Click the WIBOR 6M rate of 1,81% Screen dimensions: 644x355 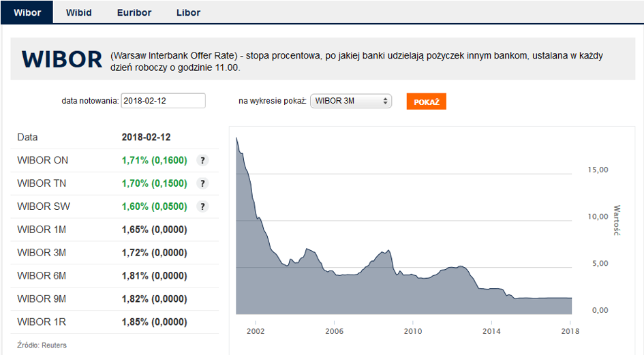[x=154, y=276]
